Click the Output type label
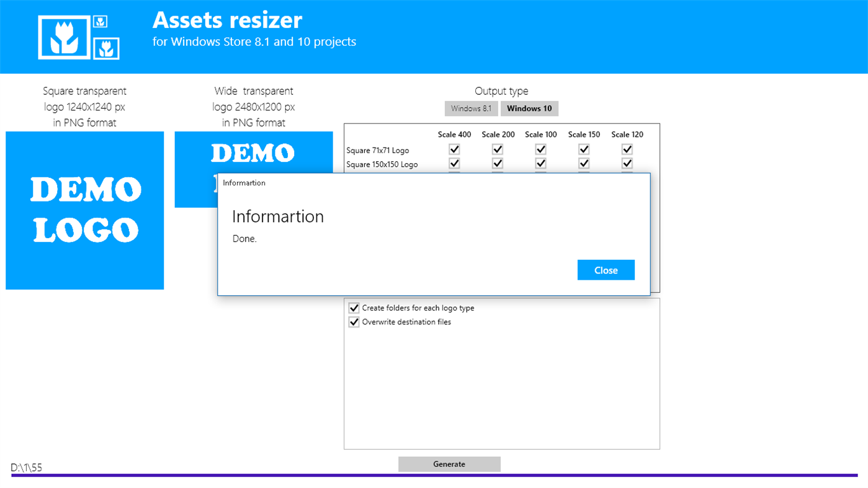 point(501,91)
